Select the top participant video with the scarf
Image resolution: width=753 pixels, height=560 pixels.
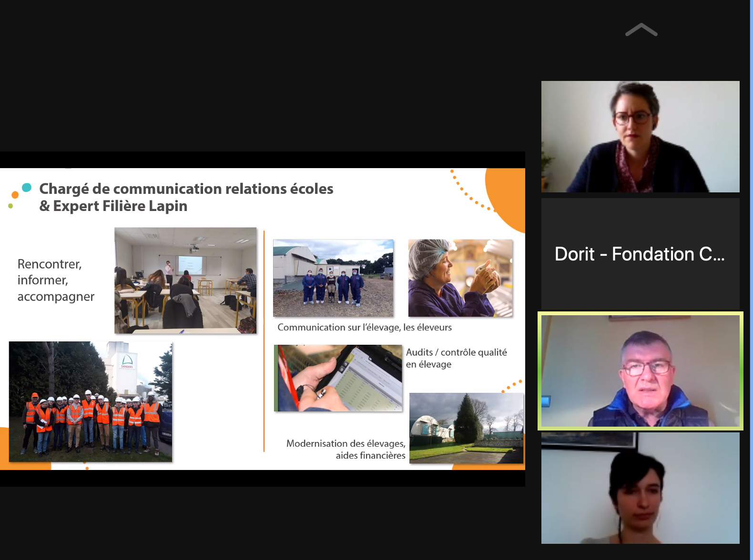640,137
